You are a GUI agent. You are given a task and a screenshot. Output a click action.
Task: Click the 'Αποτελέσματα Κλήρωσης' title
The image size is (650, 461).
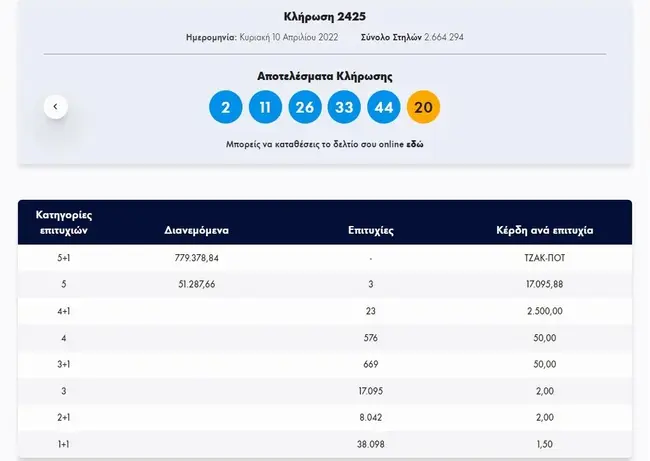325,76
